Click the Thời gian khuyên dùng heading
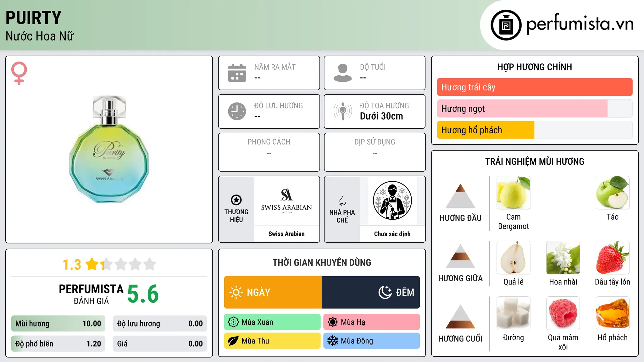This screenshot has width=644, height=362. [x=322, y=262]
